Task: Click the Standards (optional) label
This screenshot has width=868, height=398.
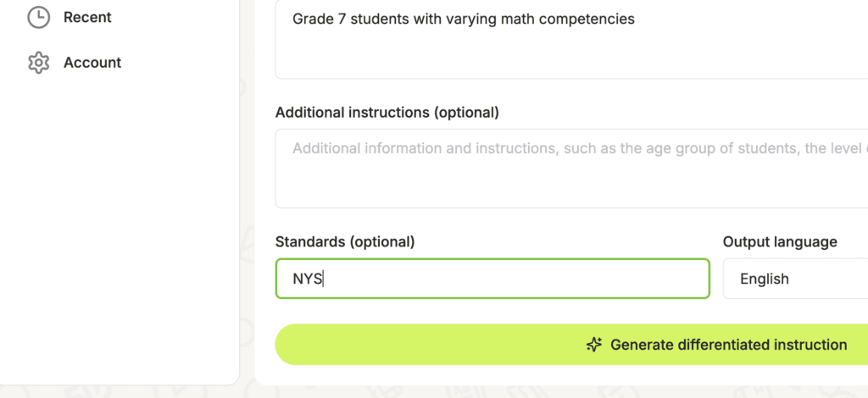Action: [x=345, y=242]
